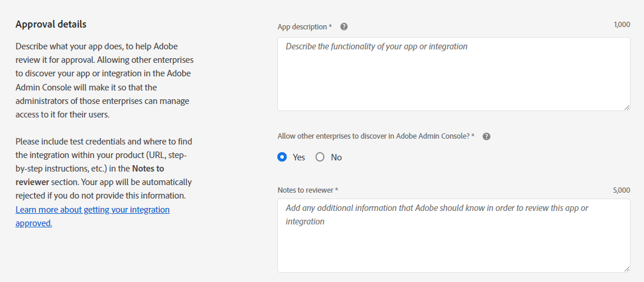Image resolution: width=644 pixels, height=282 pixels.
Task: Select the No radio button
Action: click(320, 157)
